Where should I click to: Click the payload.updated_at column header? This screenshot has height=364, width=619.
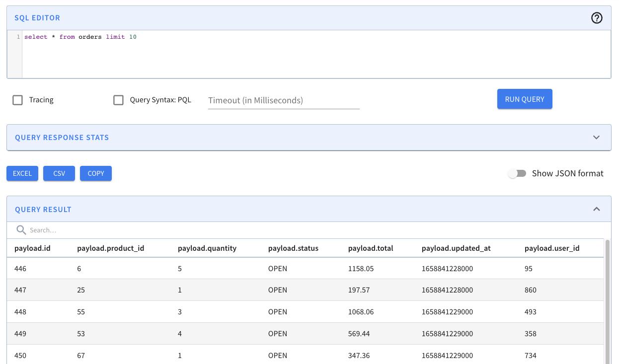pos(456,248)
